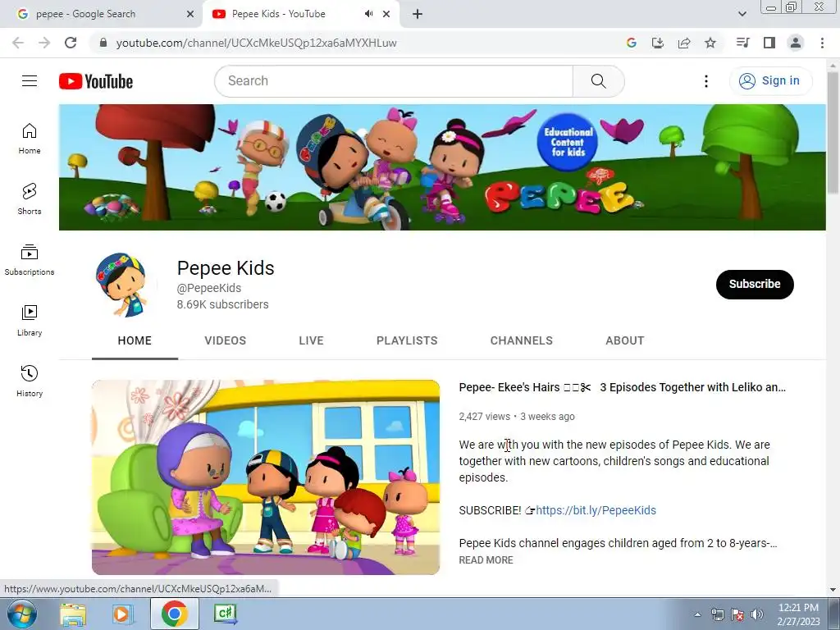840x630 pixels.
Task: Click the YouTube logo
Action: [x=96, y=81]
